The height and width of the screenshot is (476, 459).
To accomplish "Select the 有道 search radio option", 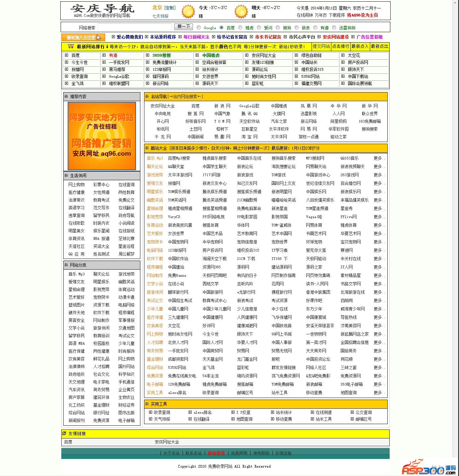I will point(316,27).
